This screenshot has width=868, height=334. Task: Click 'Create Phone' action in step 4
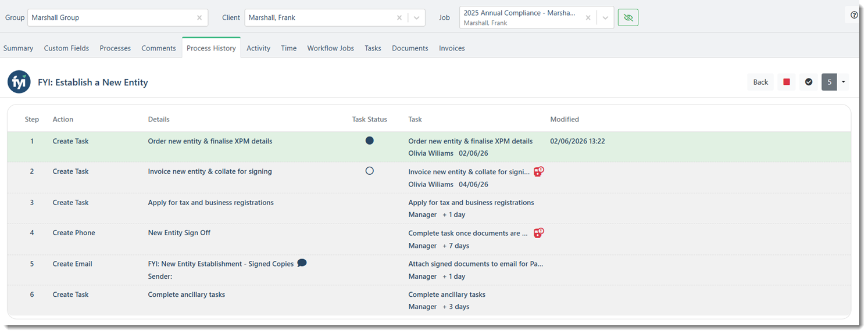[x=74, y=233]
